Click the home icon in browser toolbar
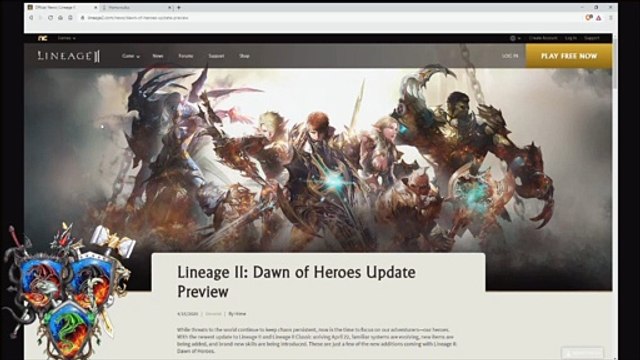The width and height of the screenshot is (640, 360). (x=60, y=18)
